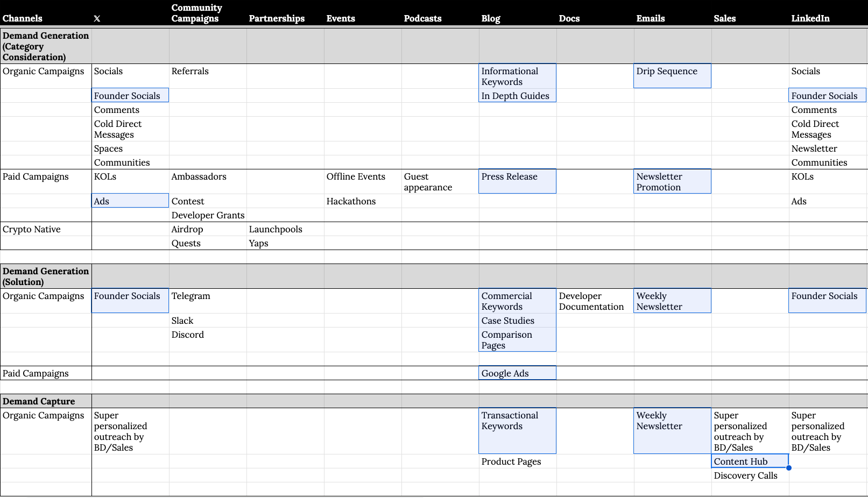Click the Product Pages cell
Screen dimensions: 868x498
518,461
